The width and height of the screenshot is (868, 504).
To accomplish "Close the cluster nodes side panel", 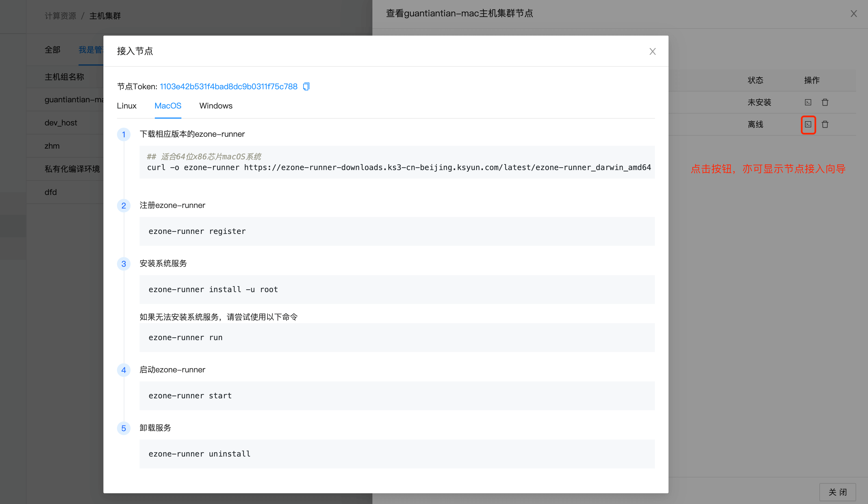I will tap(854, 14).
